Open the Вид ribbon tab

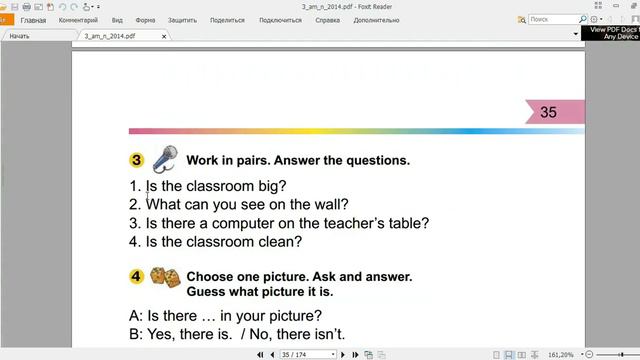[117, 20]
